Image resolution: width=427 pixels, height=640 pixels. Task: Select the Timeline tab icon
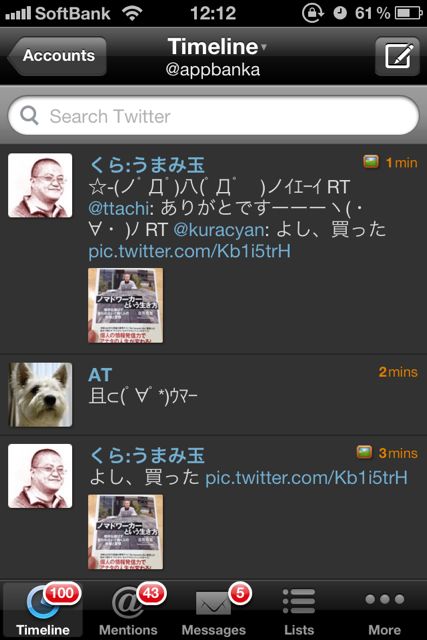(42, 609)
